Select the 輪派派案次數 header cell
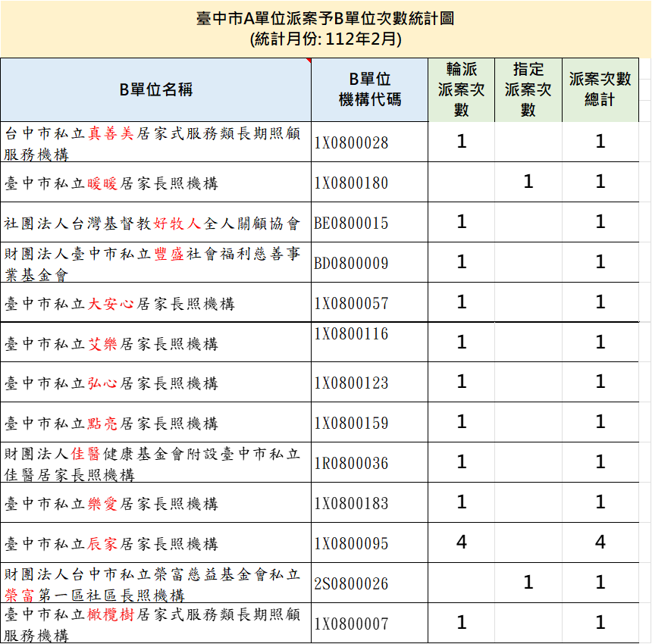Viewport: 652px width, 644px height. click(x=462, y=89)
